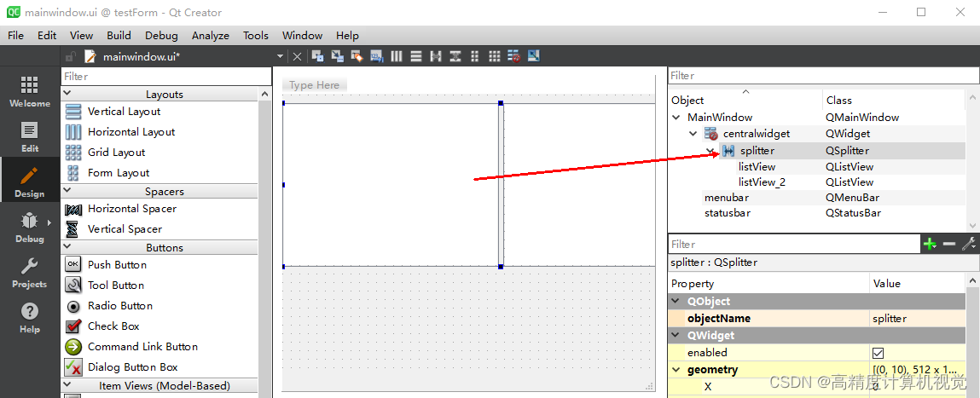Click the lock icon beside mainwindow.ui
The height and width of the screenshot is (398, 980).
[x=71, y=57]
